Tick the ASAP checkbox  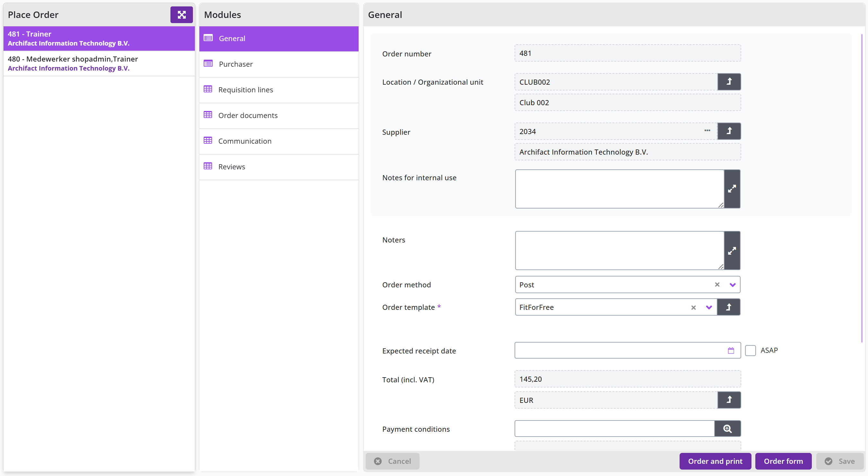point(751,351)
